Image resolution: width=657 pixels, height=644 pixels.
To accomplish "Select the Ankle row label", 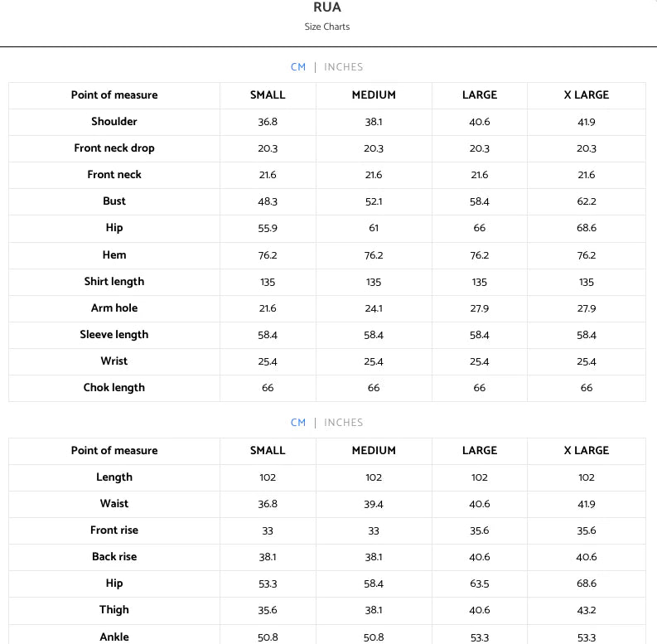I will [x=114, y=637].
